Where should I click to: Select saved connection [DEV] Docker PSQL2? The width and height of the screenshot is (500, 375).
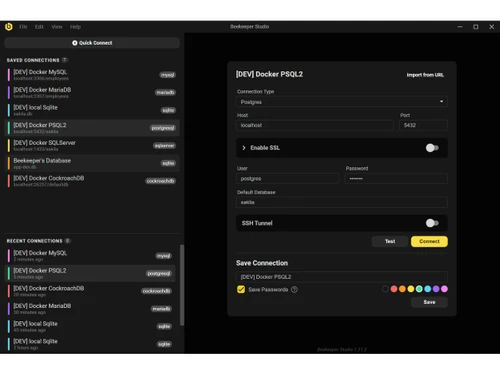(x=92, y=128)
